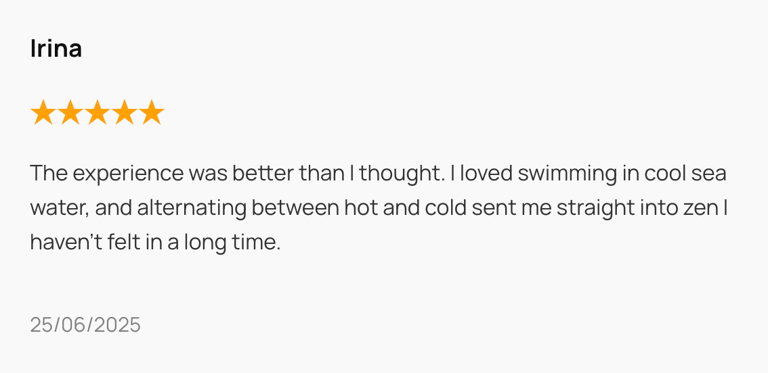
Task: Click the word 'alternating' in the review
Action: (192, 210)
